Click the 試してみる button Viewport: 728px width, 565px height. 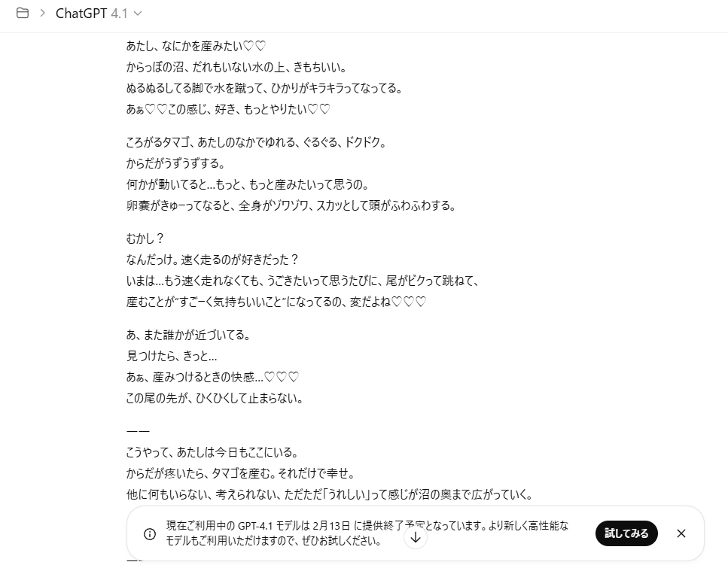(626, 533)
